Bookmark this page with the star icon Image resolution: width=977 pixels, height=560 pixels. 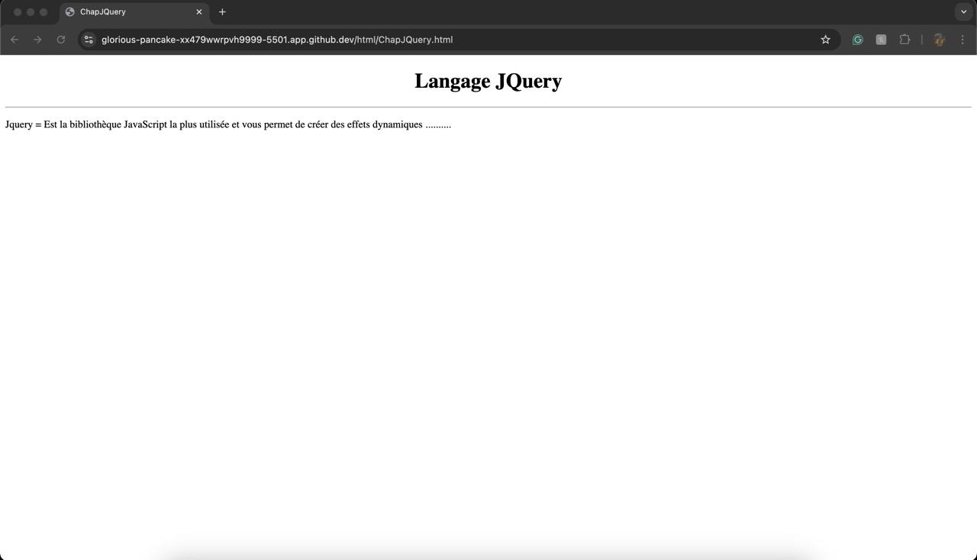pyautogui.click(x=825, y=40)
